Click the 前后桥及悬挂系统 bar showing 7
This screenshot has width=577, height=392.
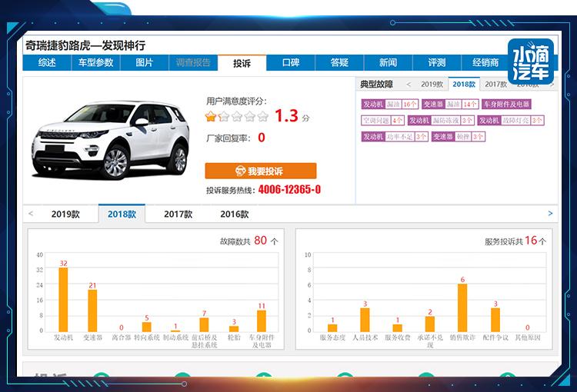click(x=204, y=324)
